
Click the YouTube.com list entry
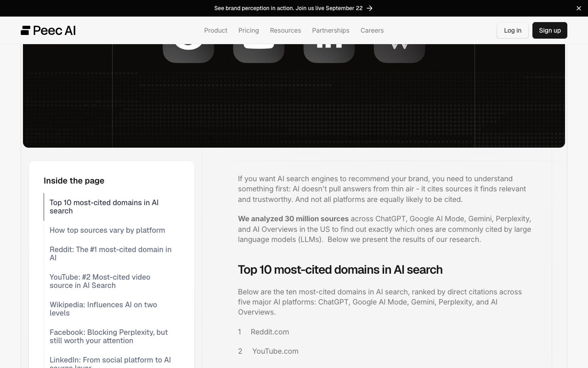275,351
